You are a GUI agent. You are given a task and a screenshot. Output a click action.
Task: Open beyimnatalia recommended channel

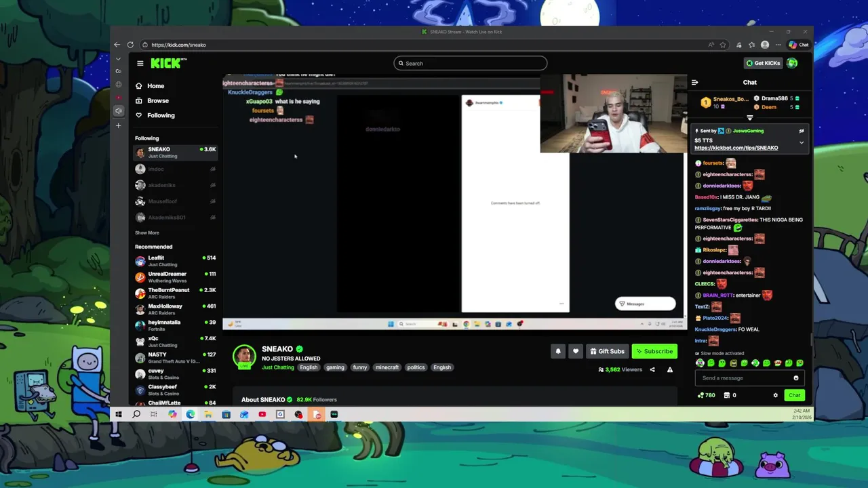(x=175, y=325)
